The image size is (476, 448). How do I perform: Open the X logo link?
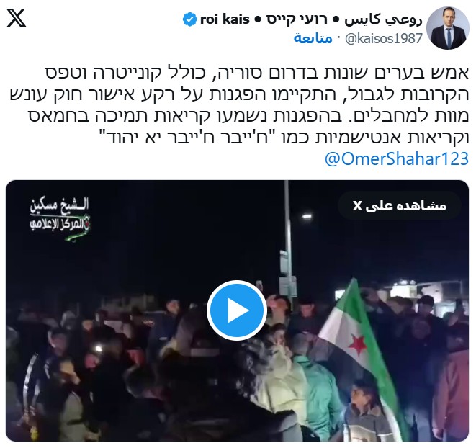coord(17,18)
